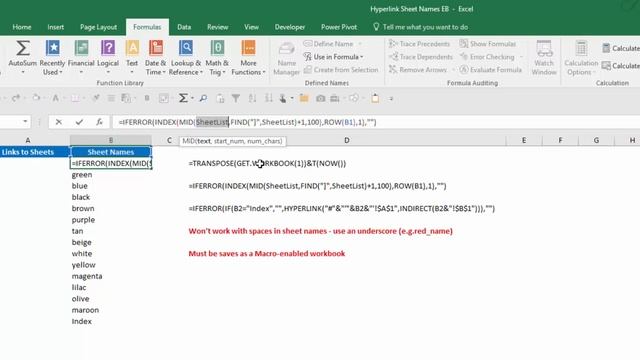
Task: Expand the quick access sigma dropdown arrow
Action: pos(192,98)
